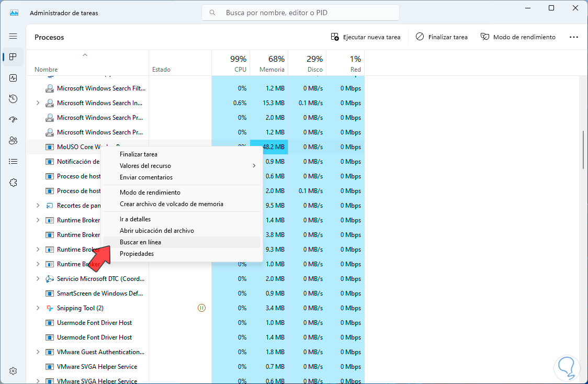Select the Microsoft Windows Search Pr... 2.0 MB row
Image resolution: width=588 pixels, height=384 pixels.
195,118
